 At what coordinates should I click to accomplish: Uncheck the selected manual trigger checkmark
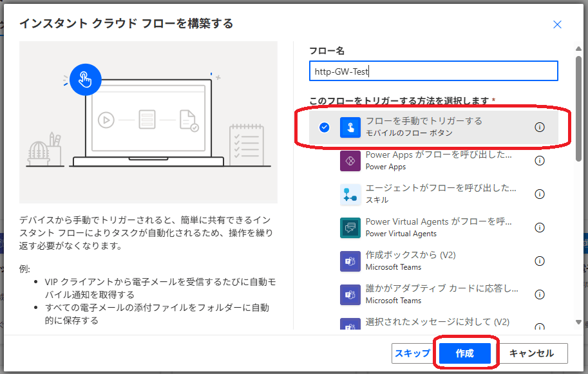coord(325,127)
